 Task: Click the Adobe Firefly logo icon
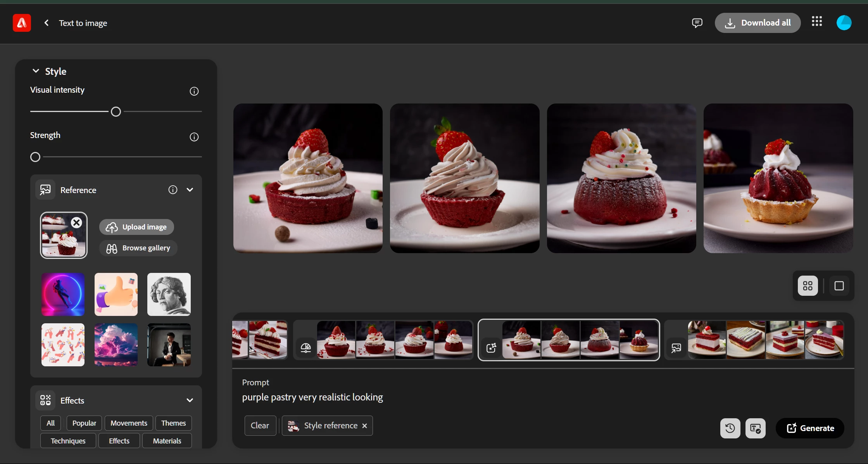coord(22,23)
